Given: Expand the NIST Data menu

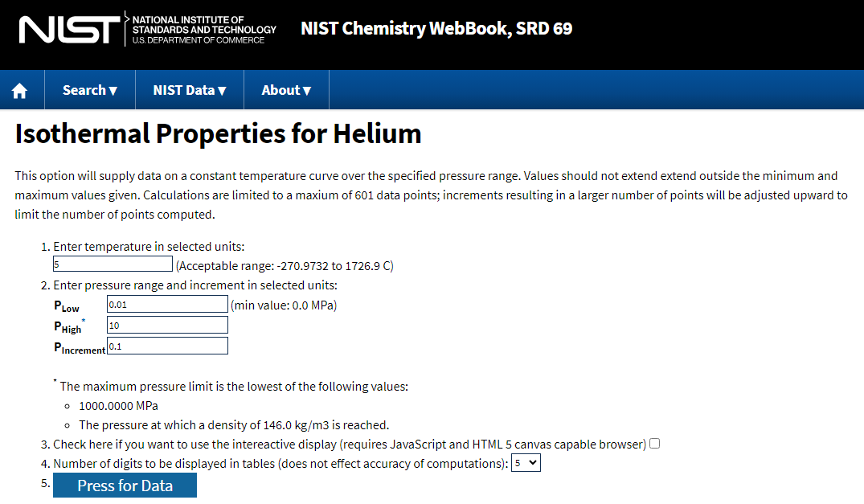Looking at the screenshot, I should [x=190, y=90].
